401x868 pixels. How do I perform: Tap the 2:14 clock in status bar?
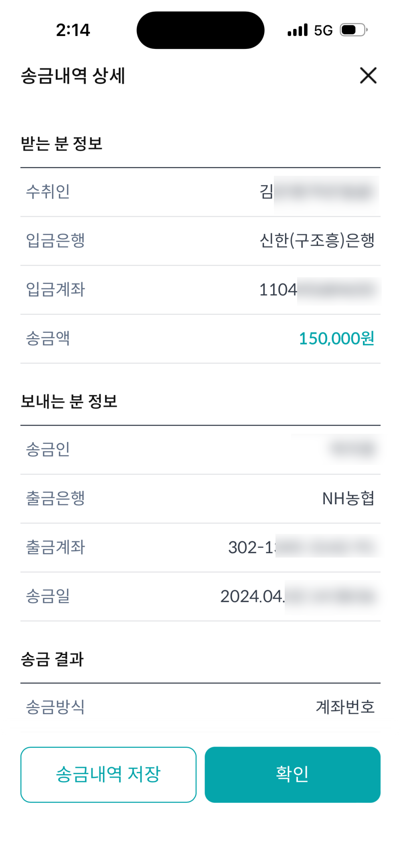(73, 30)
